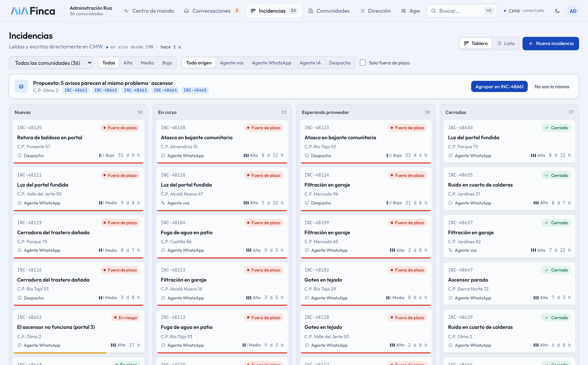Viewport: 588px width, 365px height.
Task: Click CMW conectado status indicator
Action: [524, 11]
